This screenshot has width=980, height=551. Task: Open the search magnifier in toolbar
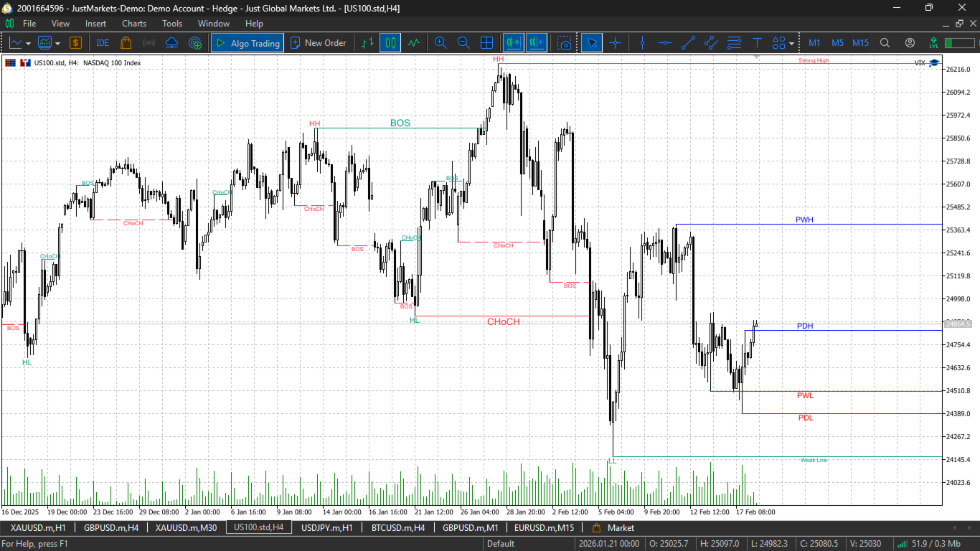coord(885,43)
